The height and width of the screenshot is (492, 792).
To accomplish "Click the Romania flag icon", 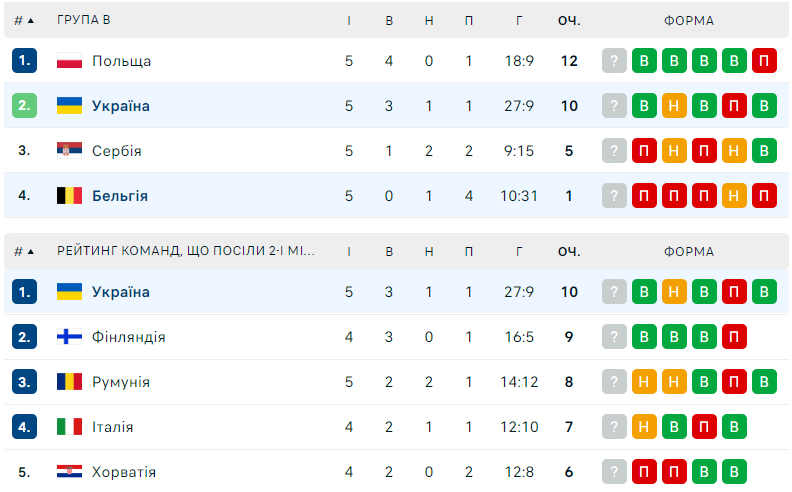I will click(x=69, y=382).
